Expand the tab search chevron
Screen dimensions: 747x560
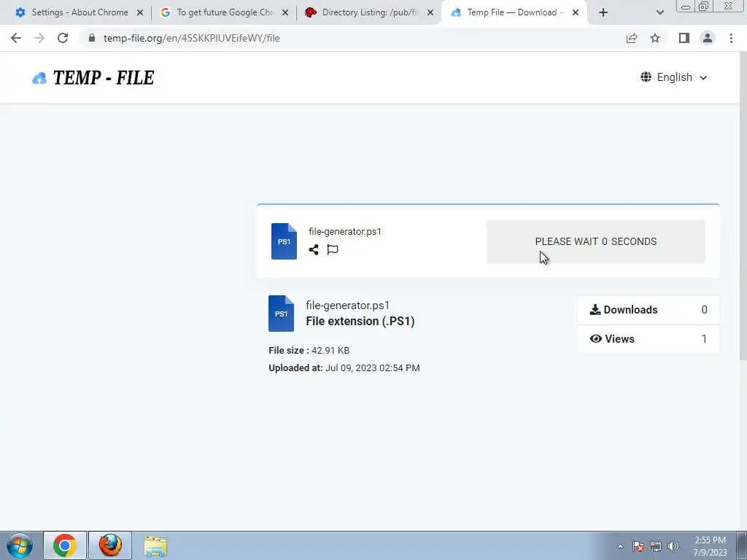click(659, 12)
